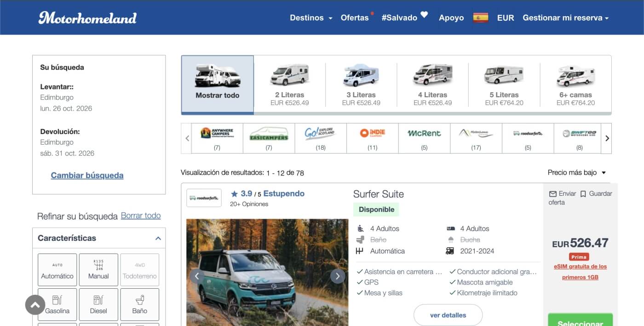This screenshot has height=326, width=644.
Task: Open the EUR currency selector
Action: tap(506, 18)
